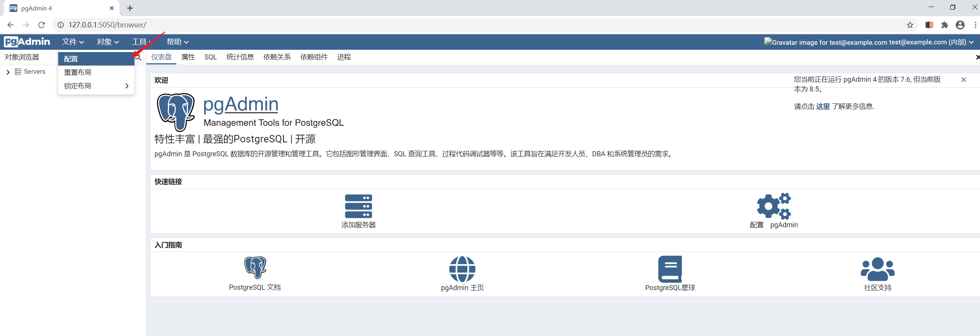Click the 入门指南 section heading
Screen dimensions: 980x336
click(x=168, y=245)
